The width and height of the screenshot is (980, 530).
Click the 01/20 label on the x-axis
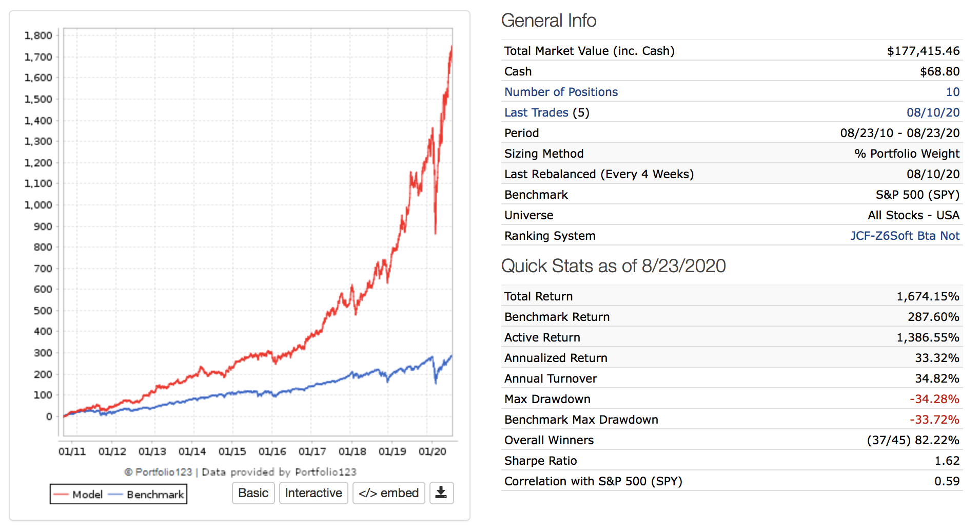point(432,451)
